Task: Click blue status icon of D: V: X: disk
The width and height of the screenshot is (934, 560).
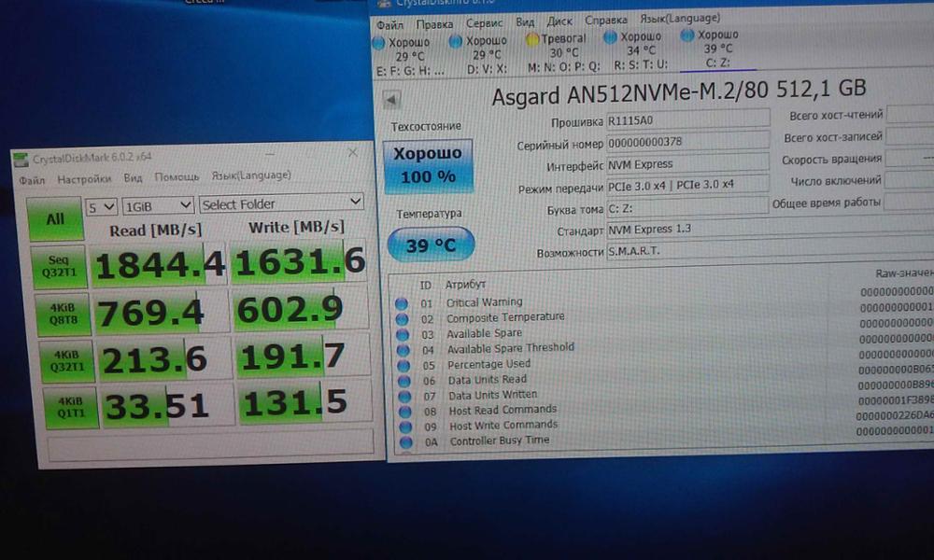Action: click(x=456, y=41)
